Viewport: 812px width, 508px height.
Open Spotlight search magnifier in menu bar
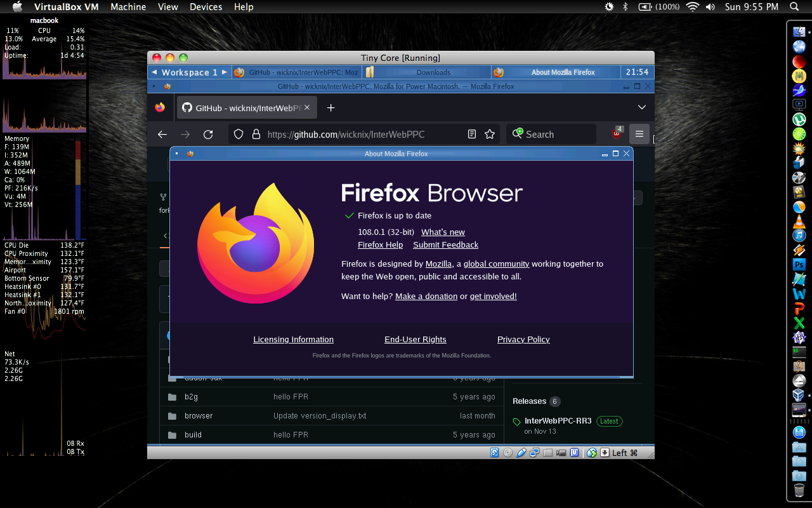click(x=794, y=7)
